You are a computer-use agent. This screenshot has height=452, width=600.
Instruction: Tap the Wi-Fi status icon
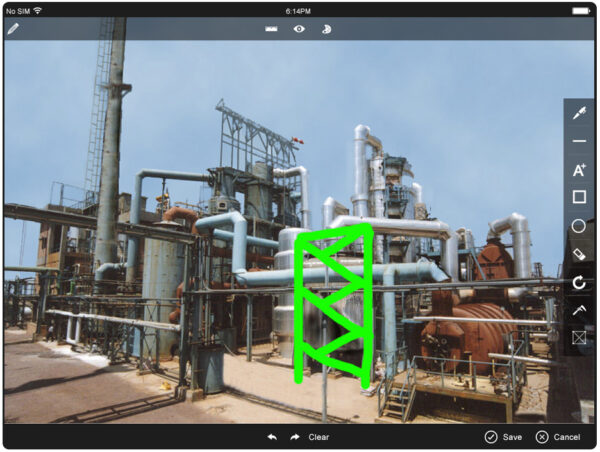click(38, 11)
